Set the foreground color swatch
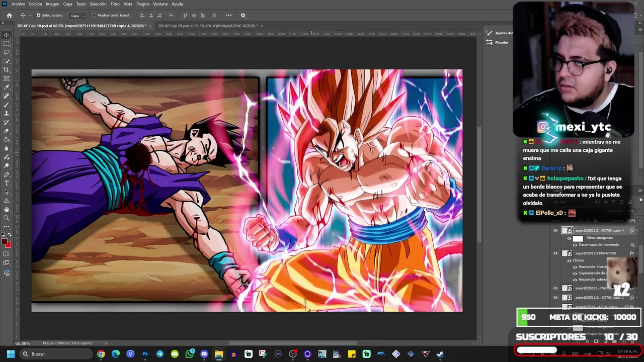 pos(5,242)
